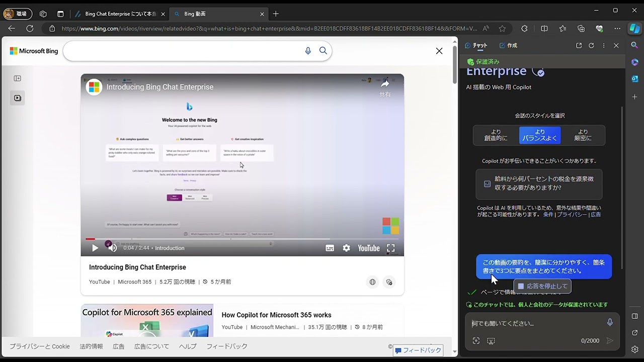
Task: Click the send arrow in Copilot chat input
Action: (x=610, y=341)
